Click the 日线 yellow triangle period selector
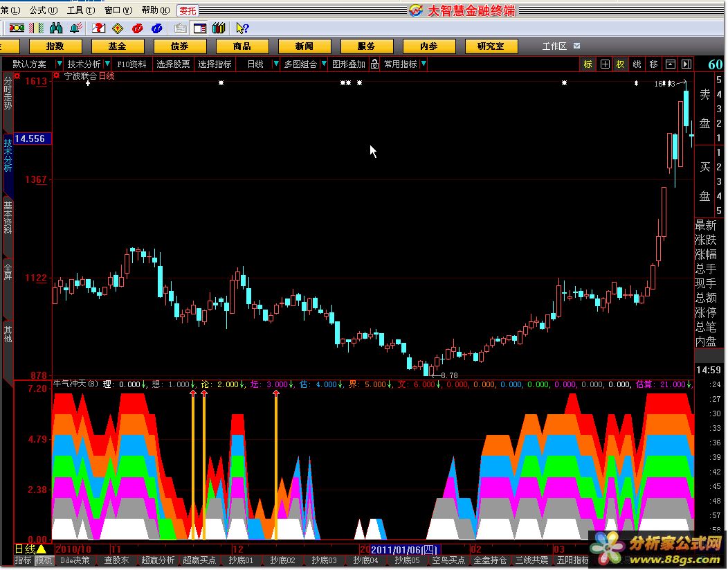Screen dimensions: 728x570 30,549
